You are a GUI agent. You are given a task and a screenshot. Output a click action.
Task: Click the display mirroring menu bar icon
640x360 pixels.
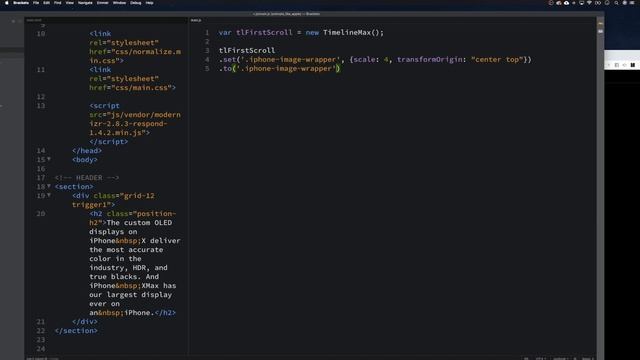[582, 3]
